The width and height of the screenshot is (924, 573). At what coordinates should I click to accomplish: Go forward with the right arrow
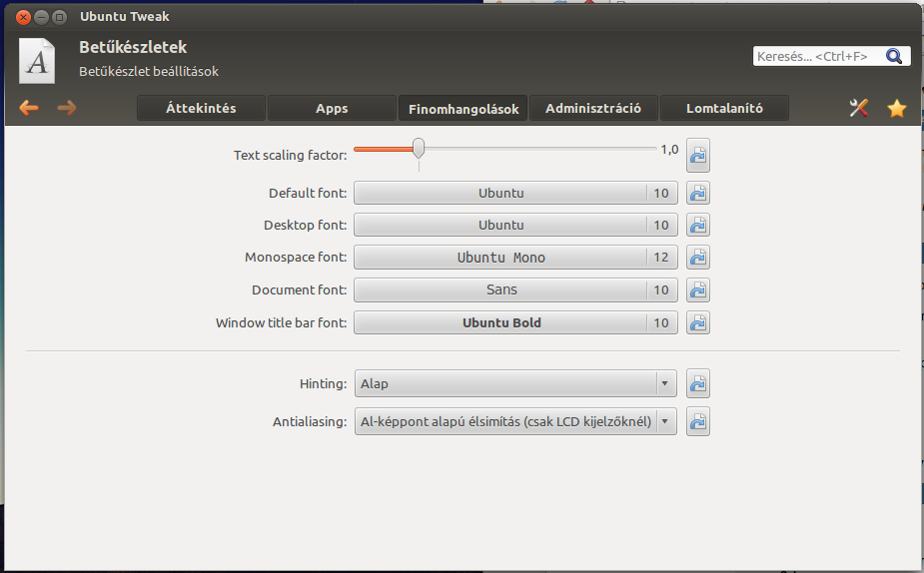tap(67, 108)
